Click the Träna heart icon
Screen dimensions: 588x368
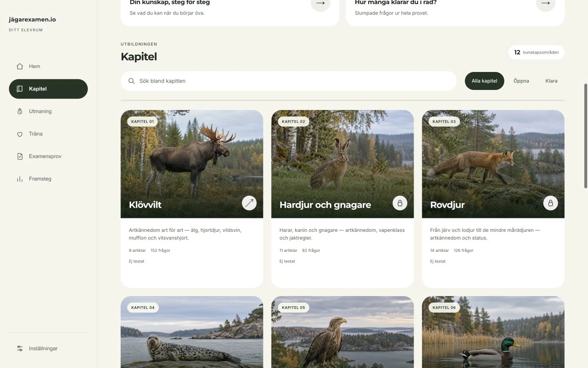coord(20,134)
